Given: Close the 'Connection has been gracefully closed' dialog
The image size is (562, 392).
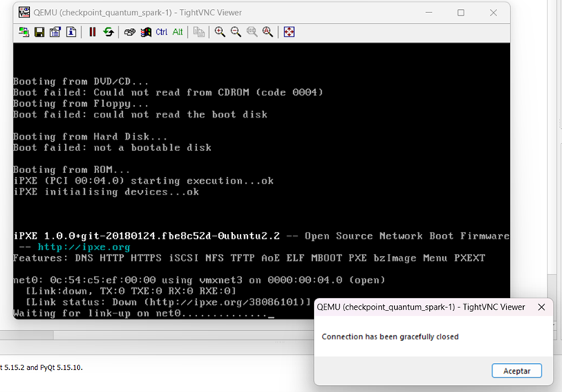Looking at the screenshot, I should click(517, 371).
